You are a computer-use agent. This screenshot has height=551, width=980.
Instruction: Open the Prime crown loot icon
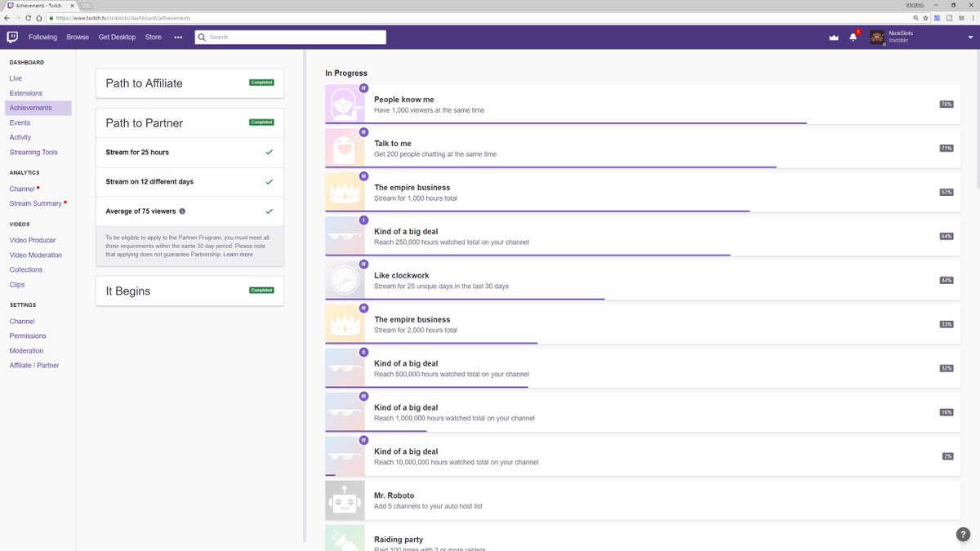click(834, 38)
